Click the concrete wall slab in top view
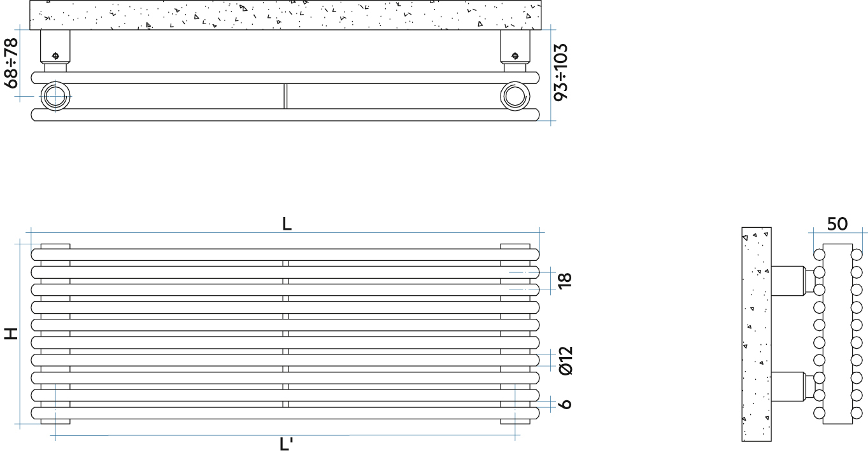 click(286, 15)
